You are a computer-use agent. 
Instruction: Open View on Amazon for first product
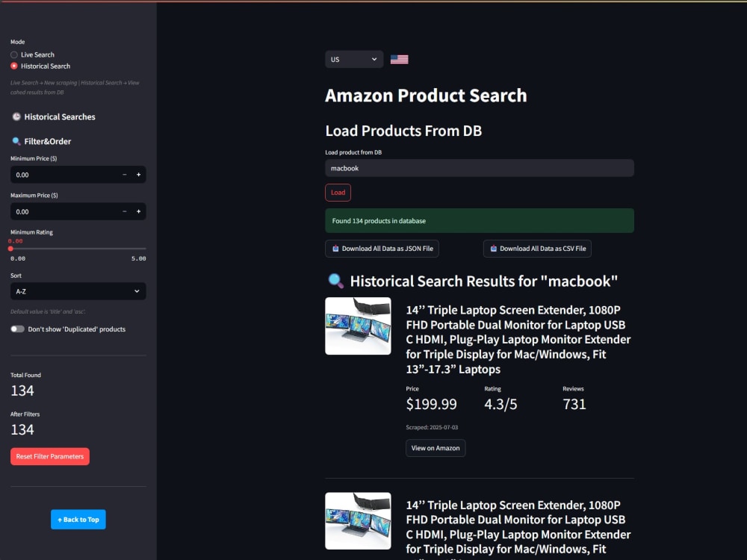pos(436,448)
